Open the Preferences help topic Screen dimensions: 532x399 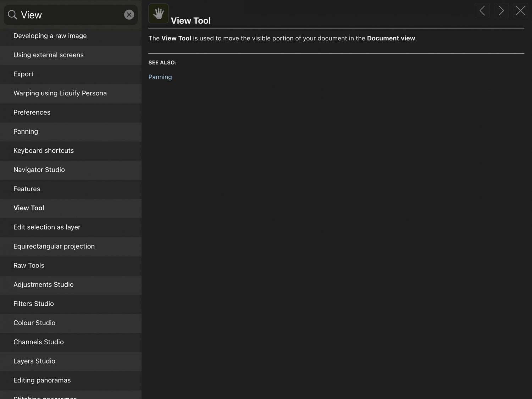(x=32, y=112)
